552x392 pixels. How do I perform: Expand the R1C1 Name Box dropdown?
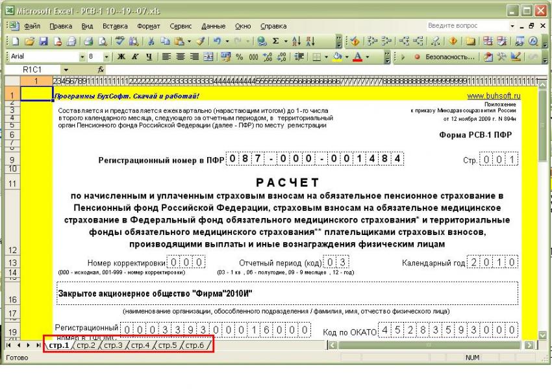pyautogui.click(x=66, y=68)
